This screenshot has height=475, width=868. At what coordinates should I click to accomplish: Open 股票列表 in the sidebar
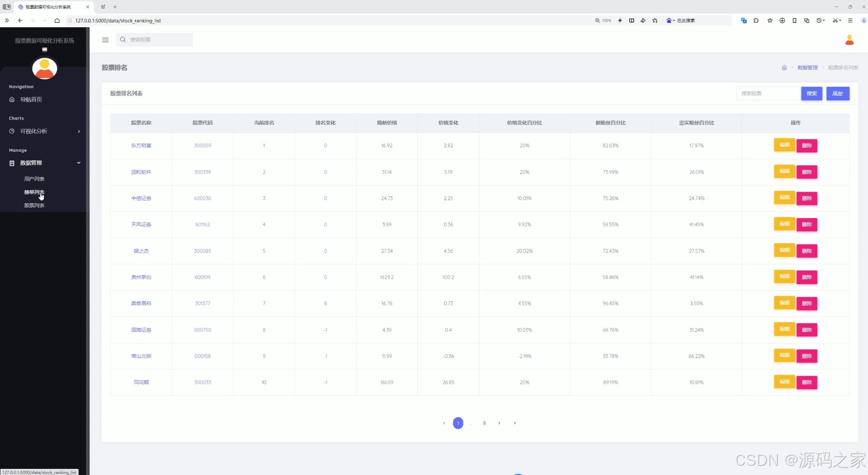tap(34, 205)
